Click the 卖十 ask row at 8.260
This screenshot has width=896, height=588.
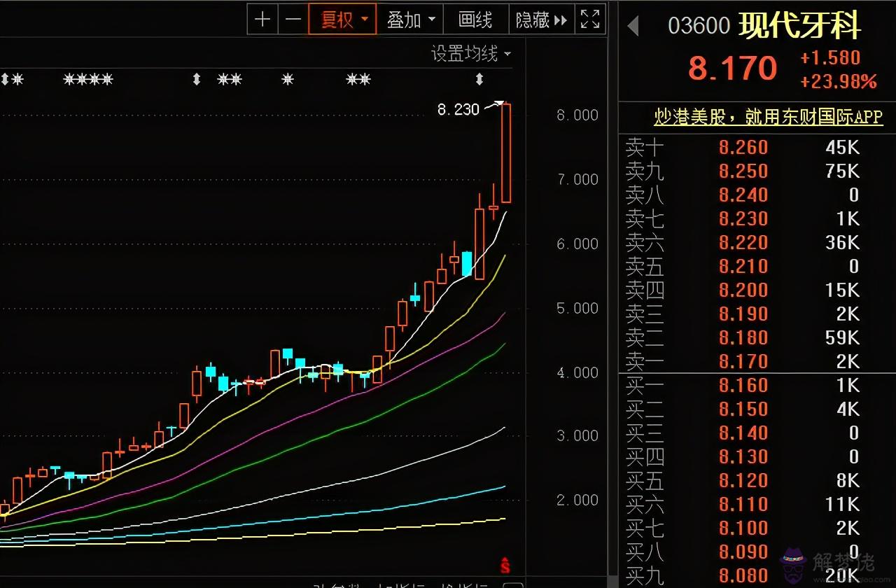pyautogui.click(x=743, y=148)
